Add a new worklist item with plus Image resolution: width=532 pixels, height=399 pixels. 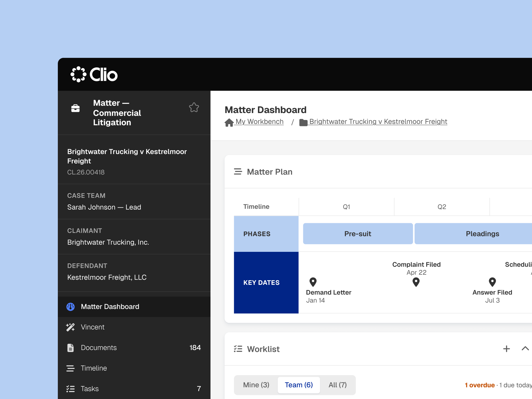point(507,349)
